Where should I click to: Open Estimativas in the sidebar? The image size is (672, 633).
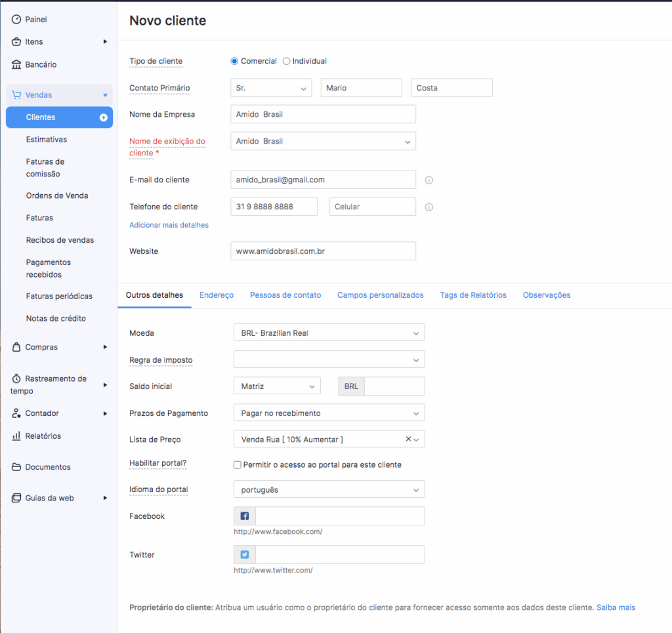(x=47, y=140)
